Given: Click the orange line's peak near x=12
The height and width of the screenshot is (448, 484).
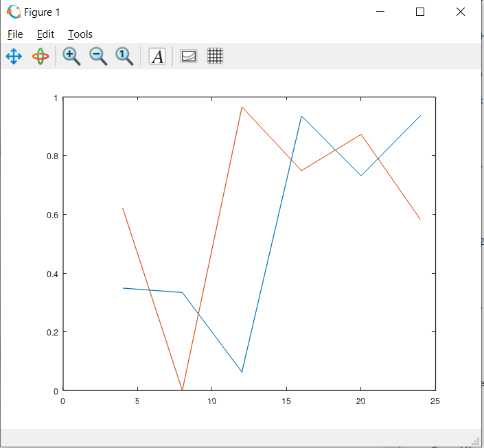Looking at the screenshot, I should pyautogui.click(x=242, y=107).
